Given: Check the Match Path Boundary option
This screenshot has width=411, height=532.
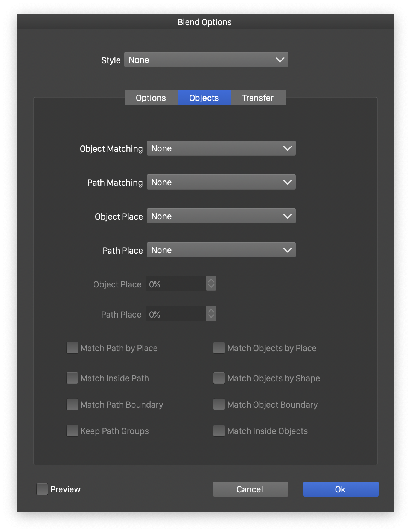Looking at the screenshot, I should click(x=72, y=404).
